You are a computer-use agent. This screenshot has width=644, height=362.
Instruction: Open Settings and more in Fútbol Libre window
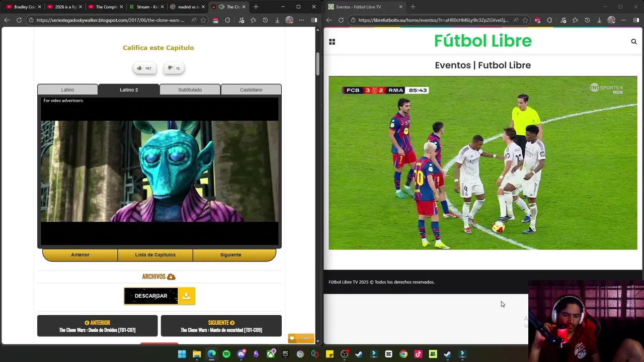click(623, 20)
